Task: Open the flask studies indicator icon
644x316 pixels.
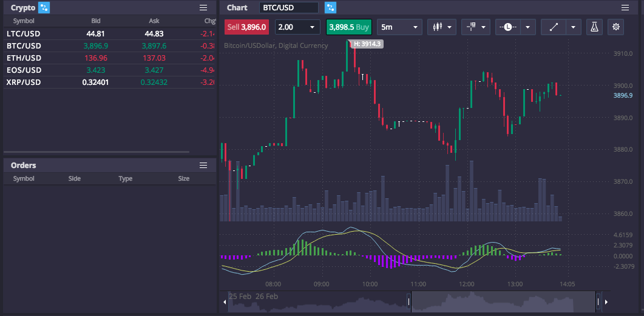Action: click(594, 27)
